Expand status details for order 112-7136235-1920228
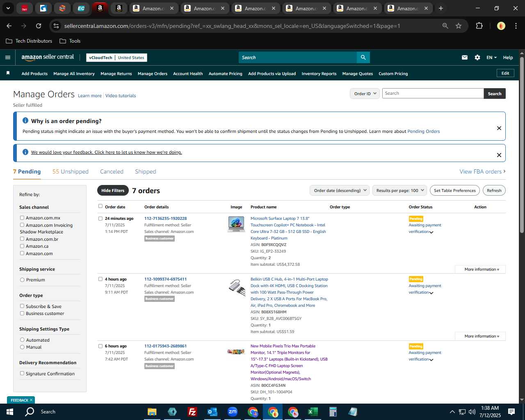 pyautogui.click(x=431, y=232)
